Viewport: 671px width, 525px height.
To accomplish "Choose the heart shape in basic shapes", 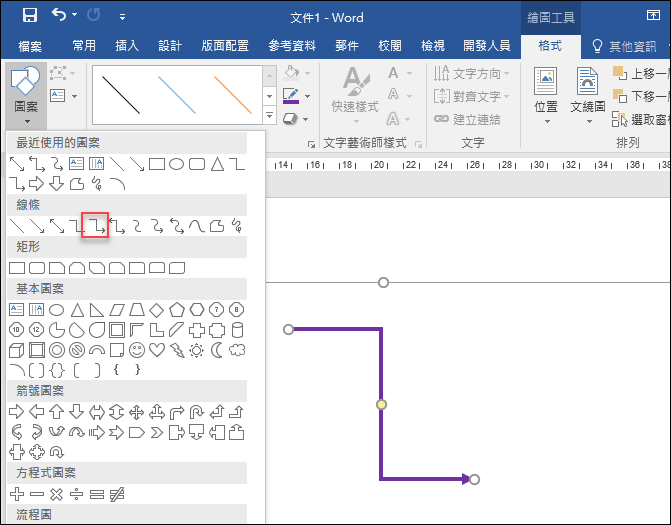I will pos(157,350).
